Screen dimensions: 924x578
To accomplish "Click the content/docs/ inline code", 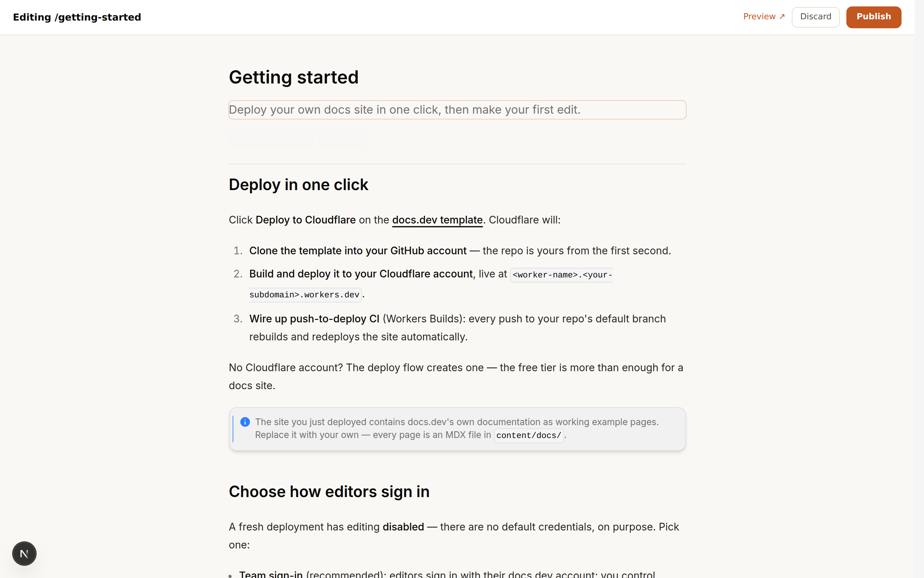I will [529, 435].
